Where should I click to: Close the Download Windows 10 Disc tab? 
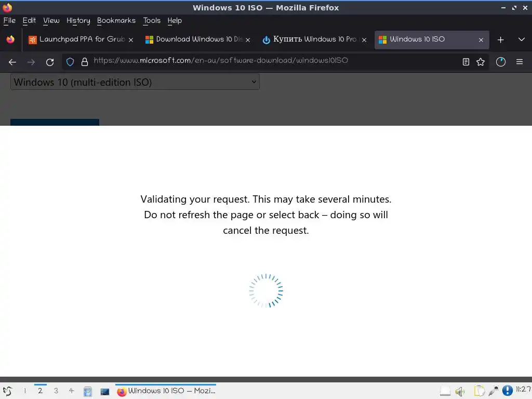[x=248, y=40]
